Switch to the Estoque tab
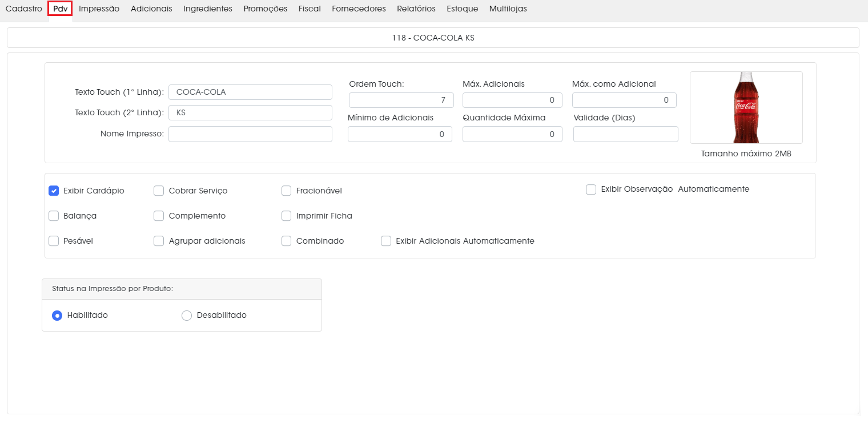The height and width of the screenshot is (424, 868). click(x=463, y=9)
